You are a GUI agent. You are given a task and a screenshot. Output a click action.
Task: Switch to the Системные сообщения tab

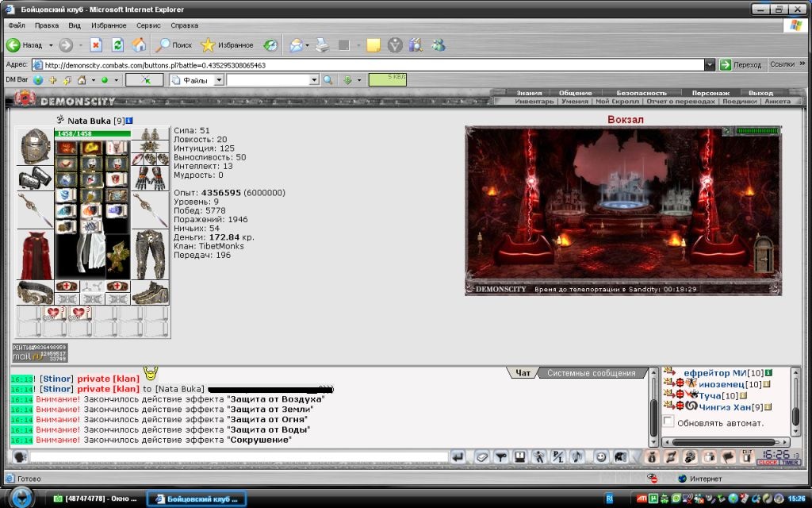(591, 373)
